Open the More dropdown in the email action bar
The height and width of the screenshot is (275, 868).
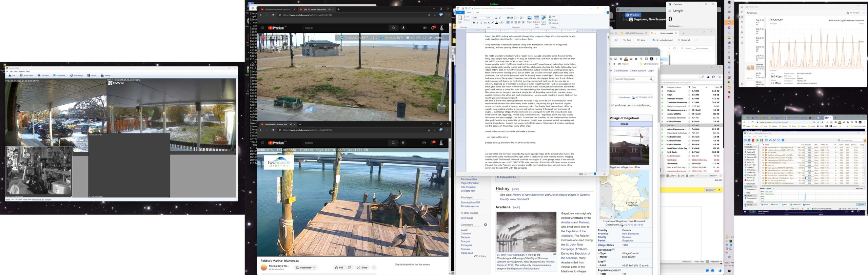click(x=713, y=176)
